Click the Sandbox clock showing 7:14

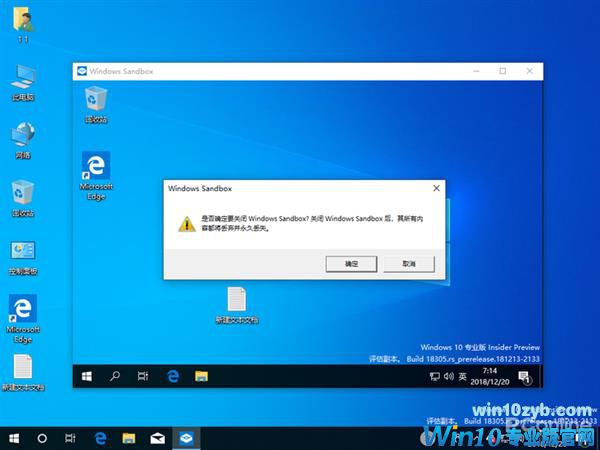(x=490, y=376)
